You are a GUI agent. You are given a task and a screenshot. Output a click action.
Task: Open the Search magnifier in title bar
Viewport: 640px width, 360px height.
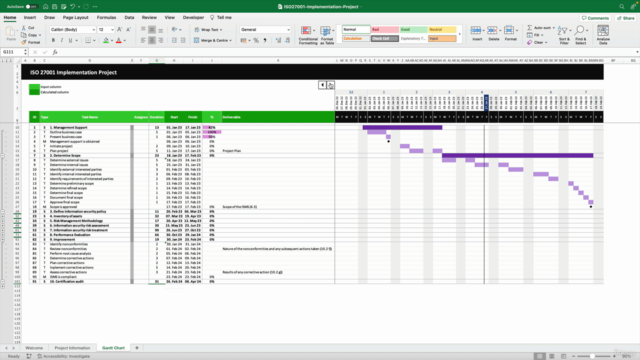(622, 7)
